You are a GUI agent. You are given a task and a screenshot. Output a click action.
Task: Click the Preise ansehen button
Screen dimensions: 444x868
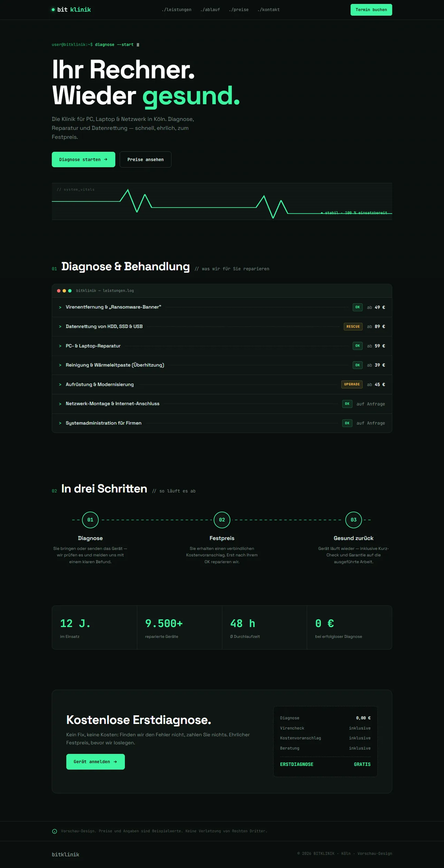[x=145, y=159]
